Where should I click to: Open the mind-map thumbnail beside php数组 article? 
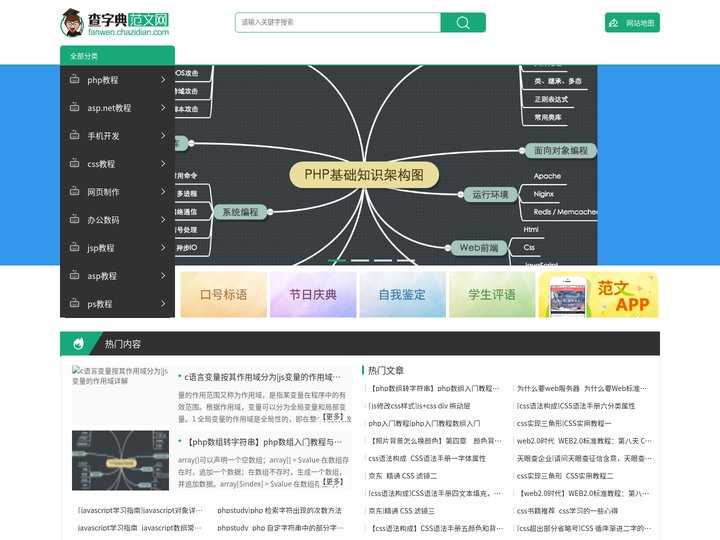click(x=120, y=461)
